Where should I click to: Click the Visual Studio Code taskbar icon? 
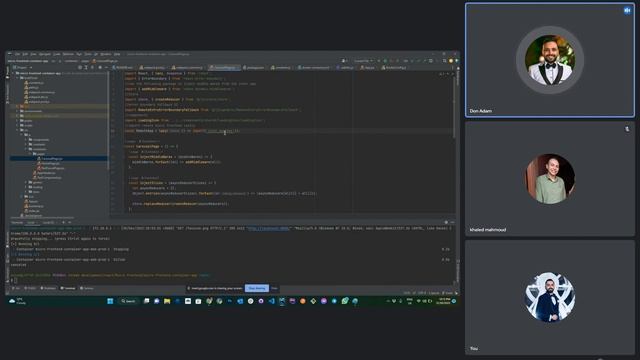(272, 301)
